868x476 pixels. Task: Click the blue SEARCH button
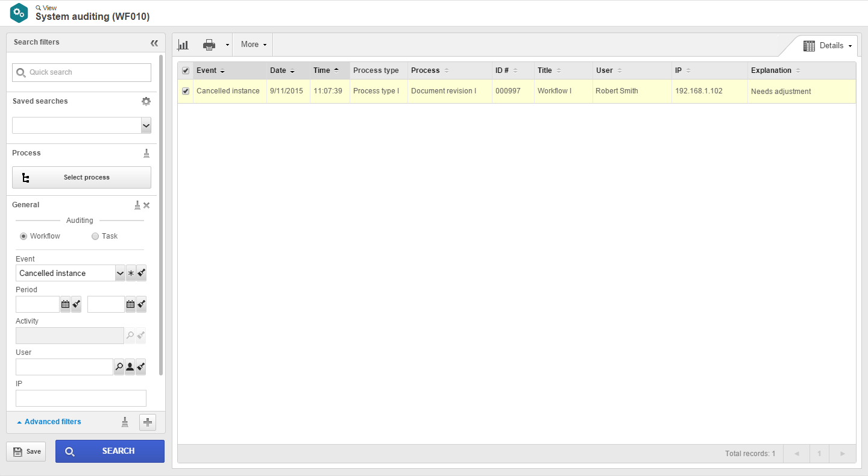110,451
